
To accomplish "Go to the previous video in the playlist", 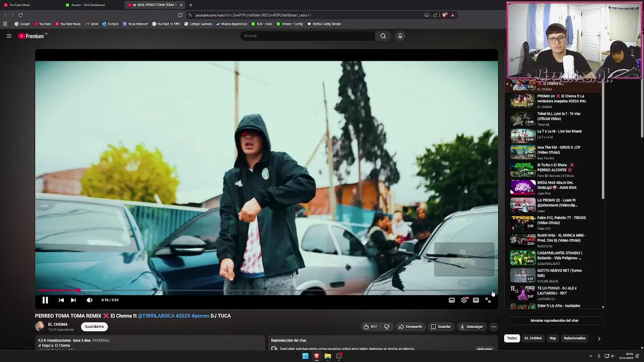I will coord(61,300).
